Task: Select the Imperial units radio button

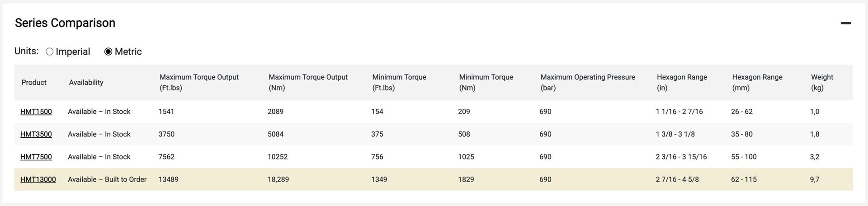Action: click(50, 52)
